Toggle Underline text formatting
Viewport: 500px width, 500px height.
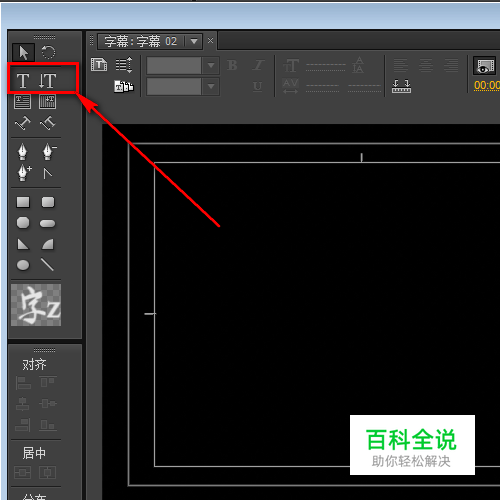pos(257,86)
